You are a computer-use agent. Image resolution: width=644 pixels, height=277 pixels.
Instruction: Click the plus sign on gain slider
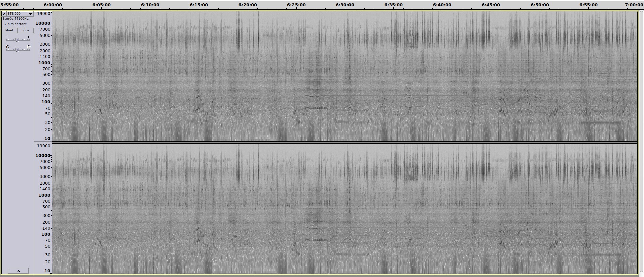pyautogui.click(x=28, y=37)
